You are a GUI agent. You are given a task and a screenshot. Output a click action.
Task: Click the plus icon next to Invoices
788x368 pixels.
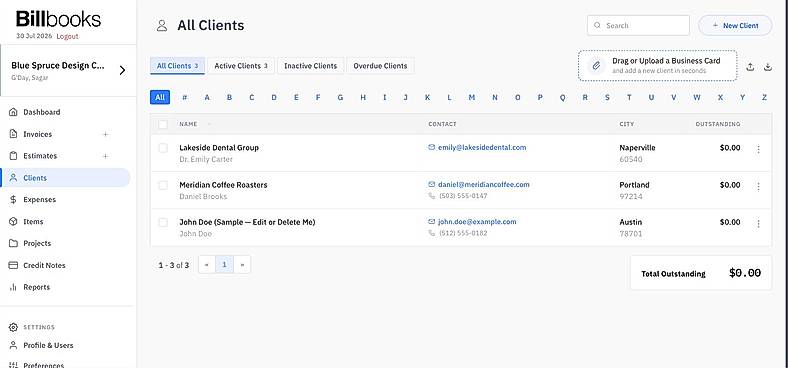pos(106,134)
